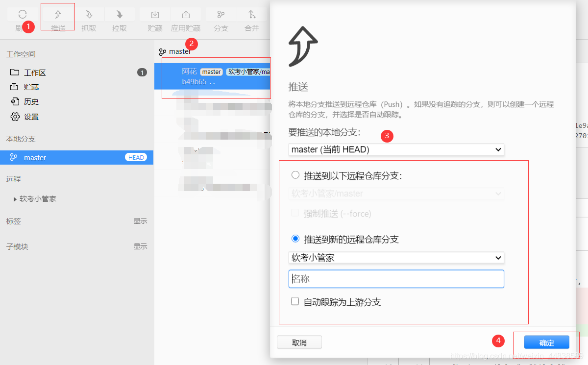Select 推送到新的远程仓库分支 radio option
The image size is (588, 365).
(295, 239)
